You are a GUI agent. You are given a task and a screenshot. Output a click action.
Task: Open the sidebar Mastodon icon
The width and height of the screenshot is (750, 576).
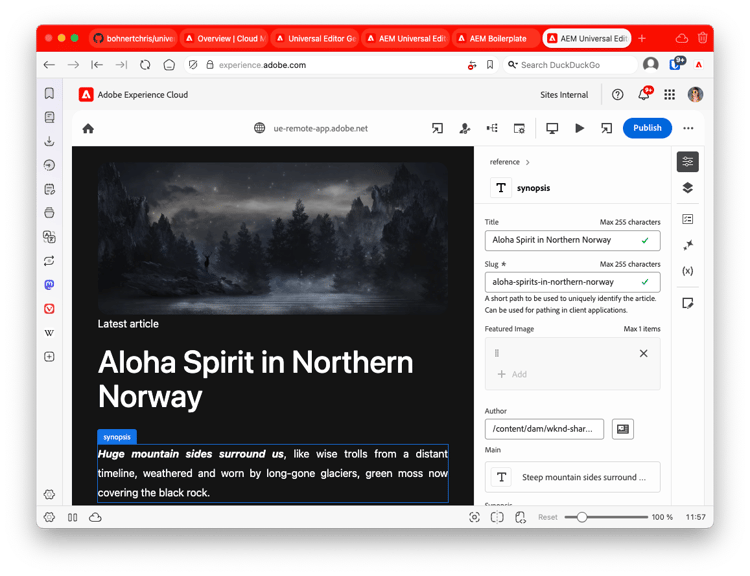click(x=49, y=285)
